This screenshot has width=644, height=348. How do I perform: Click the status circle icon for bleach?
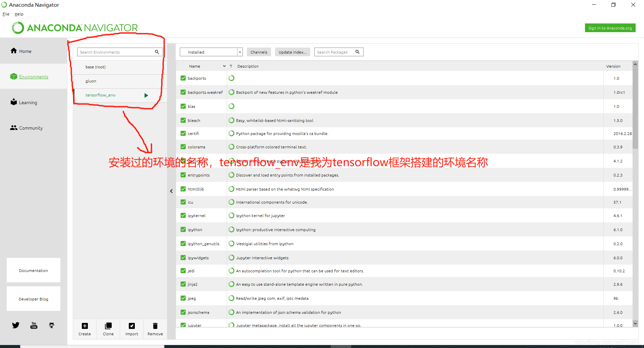coord(231,120)
